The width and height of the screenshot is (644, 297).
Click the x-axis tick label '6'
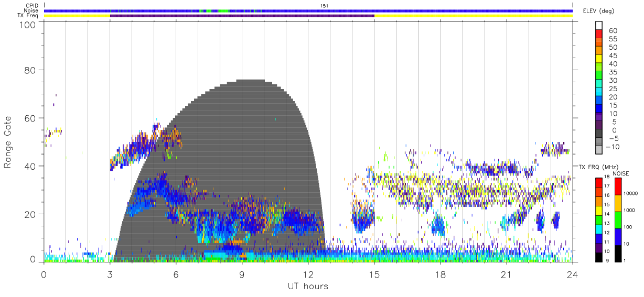tap(176, 274)
